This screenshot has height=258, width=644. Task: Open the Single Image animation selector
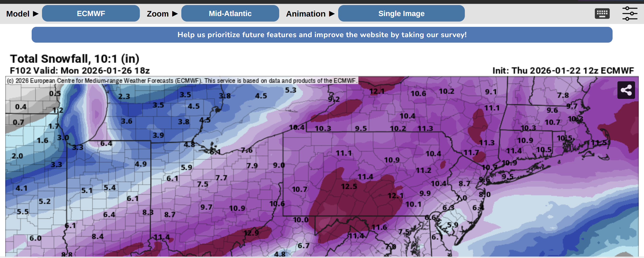(x=401, y=13)
